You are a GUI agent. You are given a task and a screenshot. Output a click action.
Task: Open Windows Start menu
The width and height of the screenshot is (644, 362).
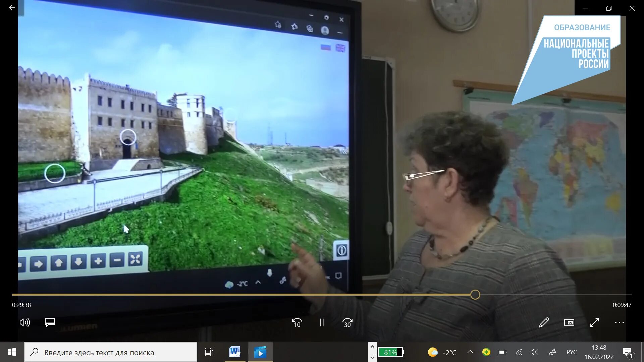(x=12, y=352)
